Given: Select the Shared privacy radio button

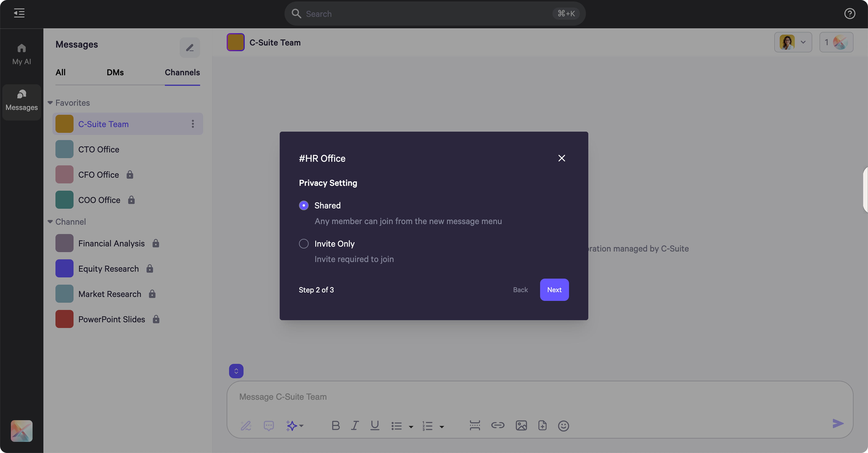Looking at the screenshot, I should pos(304,205).
